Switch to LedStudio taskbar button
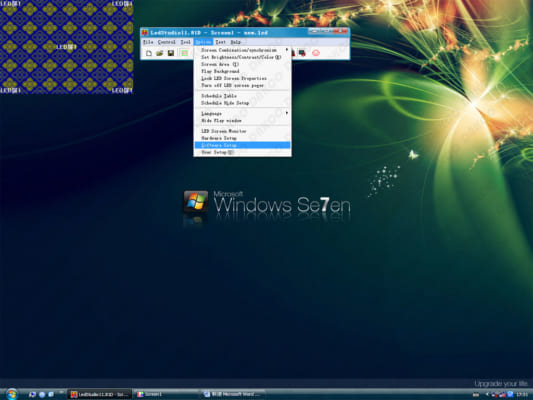The height and width of the screenshot is (400, 533). [x=99, y=394]
